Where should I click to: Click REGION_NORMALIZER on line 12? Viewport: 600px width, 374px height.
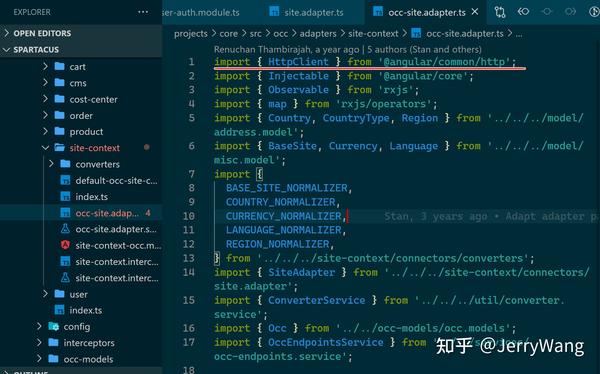(x=277, y=244)
